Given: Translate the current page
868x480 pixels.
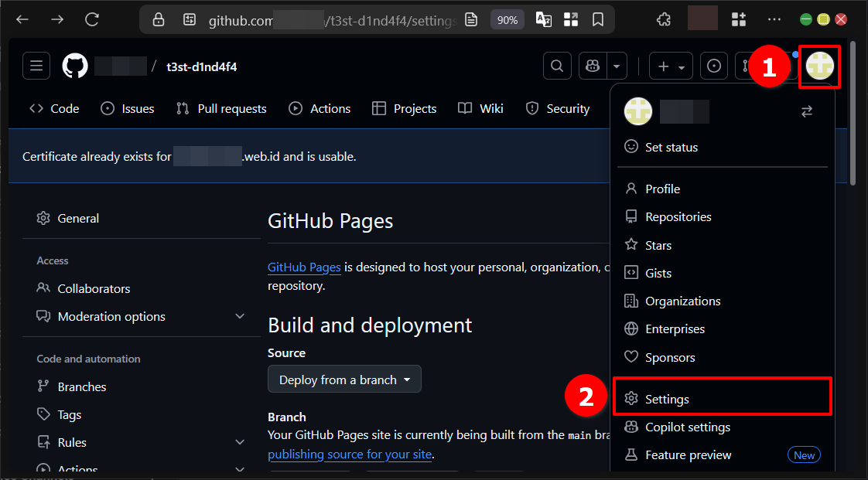Looking at the screenshot, I should click(543, 19).
